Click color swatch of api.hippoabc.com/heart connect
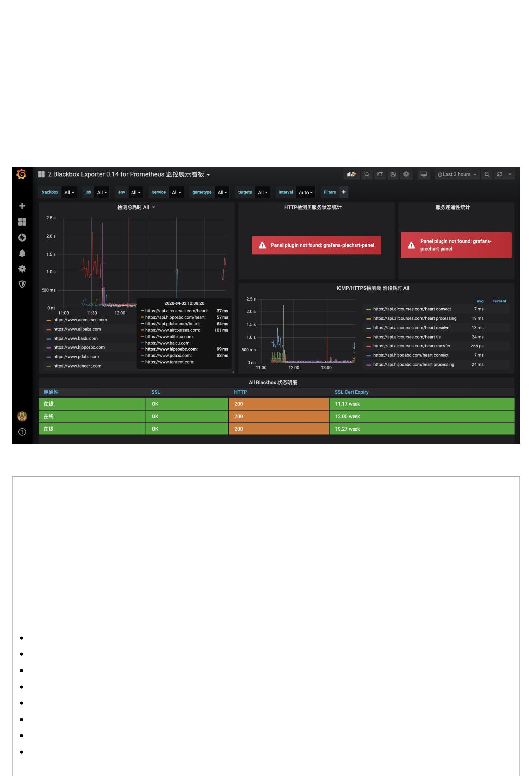The width and height of the screenshot is (532, 776). tap(368, 355)
